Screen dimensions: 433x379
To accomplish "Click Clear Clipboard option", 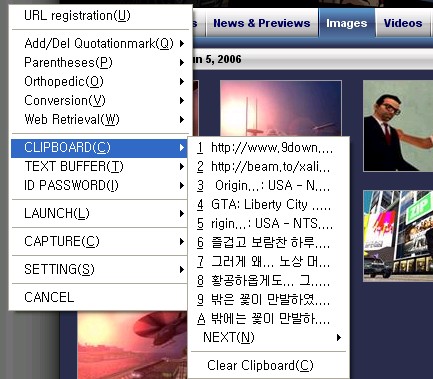I will [x=269, y=365].
